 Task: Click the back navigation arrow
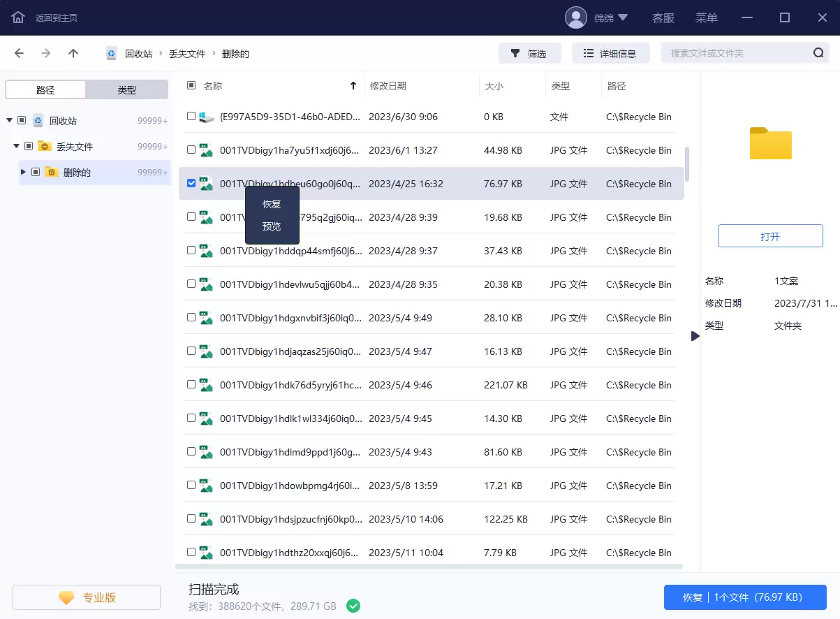19,53
